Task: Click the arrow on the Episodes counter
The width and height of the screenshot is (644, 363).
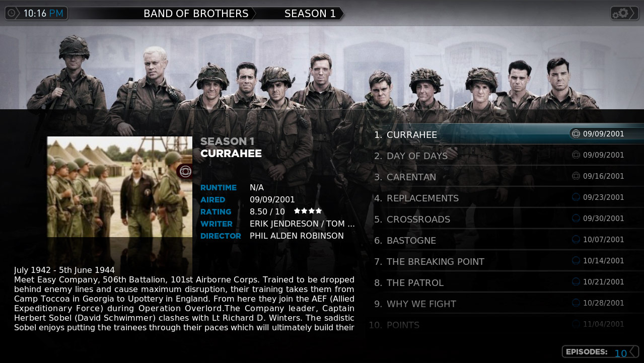Action: click(633, 352)
